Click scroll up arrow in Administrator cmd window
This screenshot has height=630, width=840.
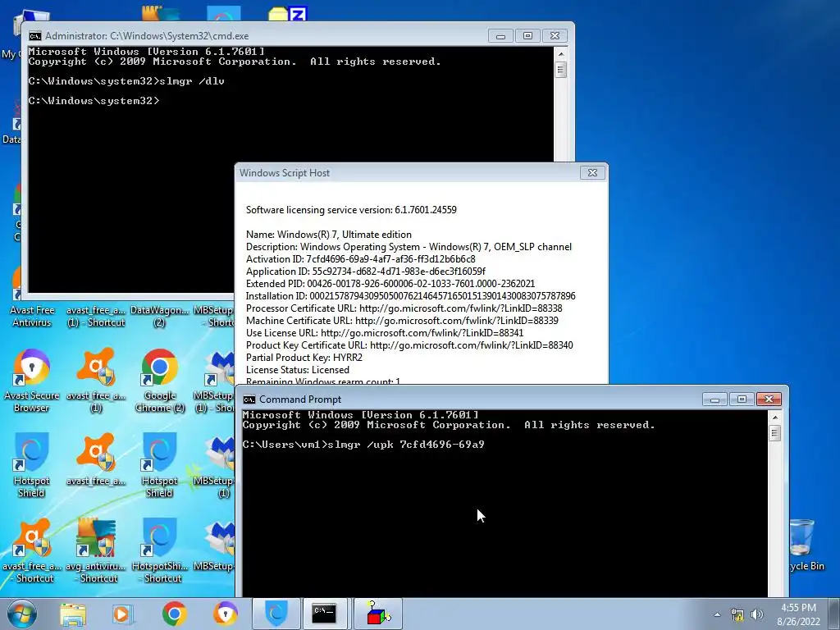[561, 53]
